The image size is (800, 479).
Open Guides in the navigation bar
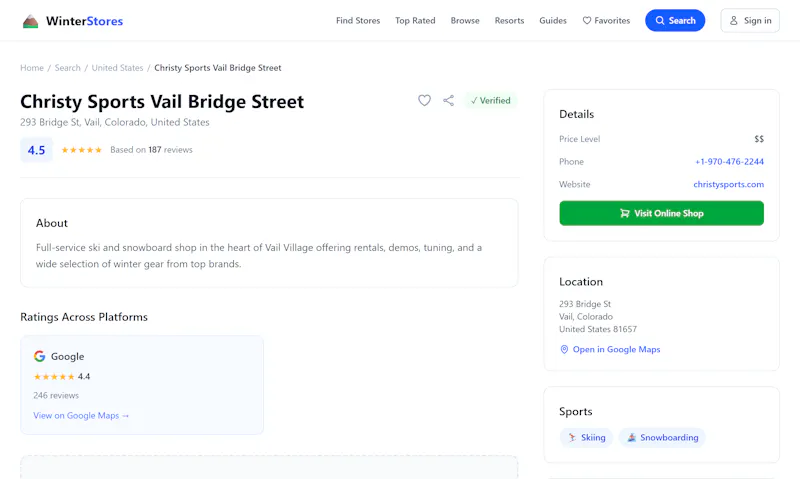point(553,20)
